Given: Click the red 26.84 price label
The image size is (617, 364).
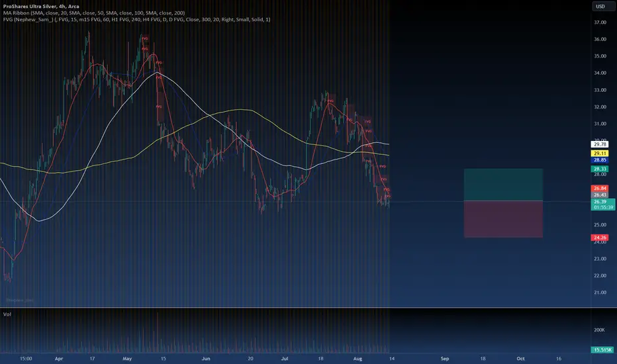Looking at the screenshot, I should coord(600,189).
